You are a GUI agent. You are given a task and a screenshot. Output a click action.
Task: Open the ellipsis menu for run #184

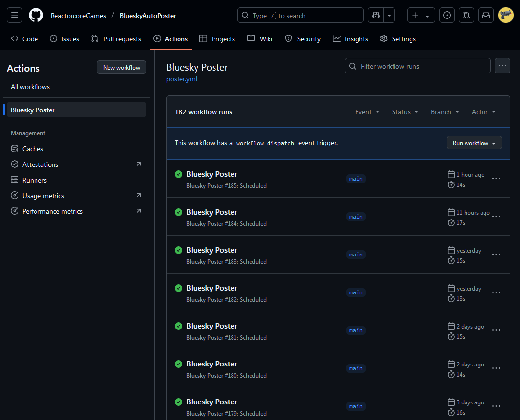496,216
